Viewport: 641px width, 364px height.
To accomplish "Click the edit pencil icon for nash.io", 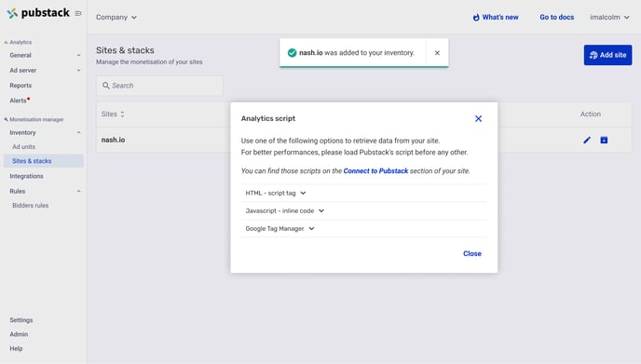I will 587,141.
